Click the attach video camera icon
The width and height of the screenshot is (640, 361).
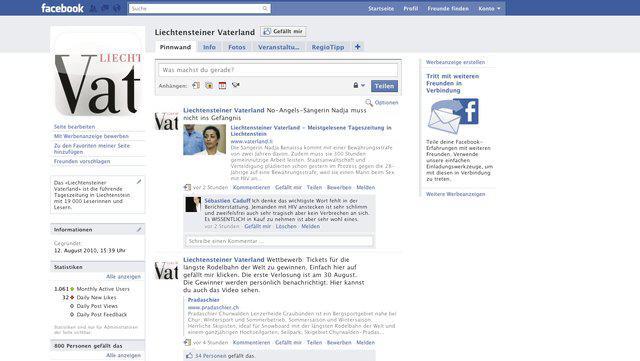coord(236,85)
